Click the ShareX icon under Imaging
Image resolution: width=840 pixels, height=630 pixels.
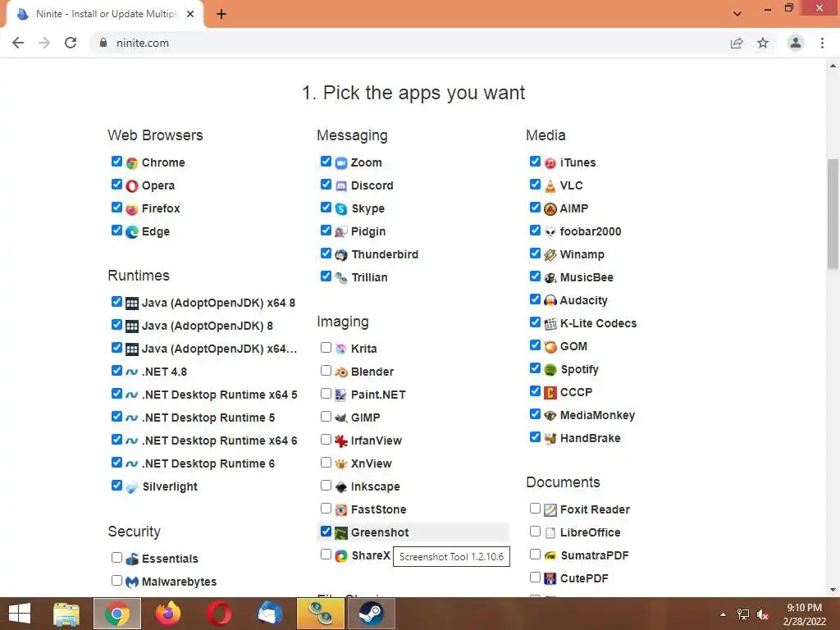(x=341, y=556)
